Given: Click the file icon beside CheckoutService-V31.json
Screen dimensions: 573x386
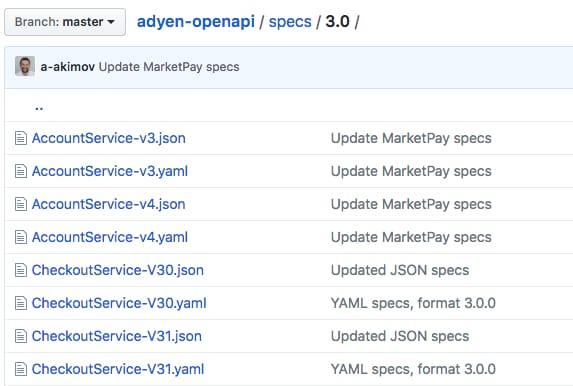Looking at the screenshot, I should (21, 336).
